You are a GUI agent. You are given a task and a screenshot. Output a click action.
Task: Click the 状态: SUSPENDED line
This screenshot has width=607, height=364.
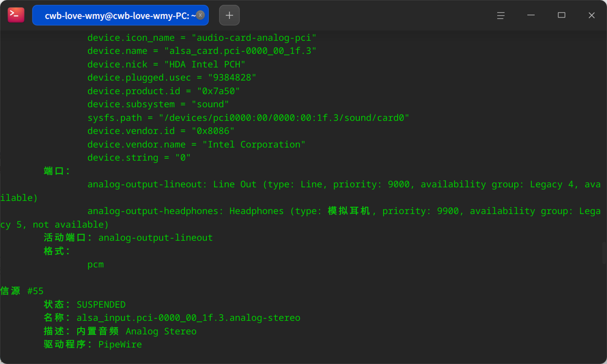pyautogui.click(x=84, y=304)
